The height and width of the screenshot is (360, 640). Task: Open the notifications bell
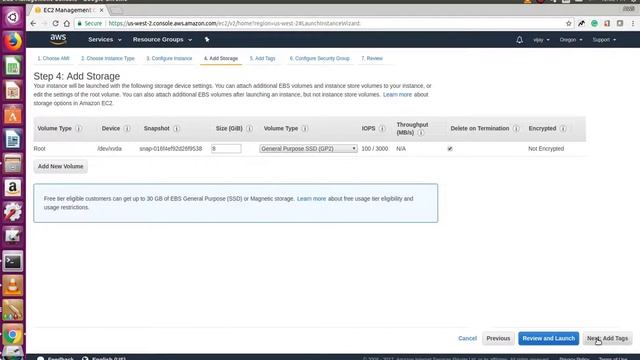click(519, 40)
